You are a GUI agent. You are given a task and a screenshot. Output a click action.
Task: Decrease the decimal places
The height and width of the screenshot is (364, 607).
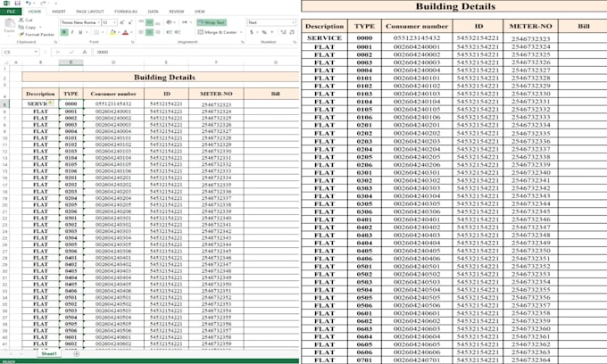coord(292,32)
